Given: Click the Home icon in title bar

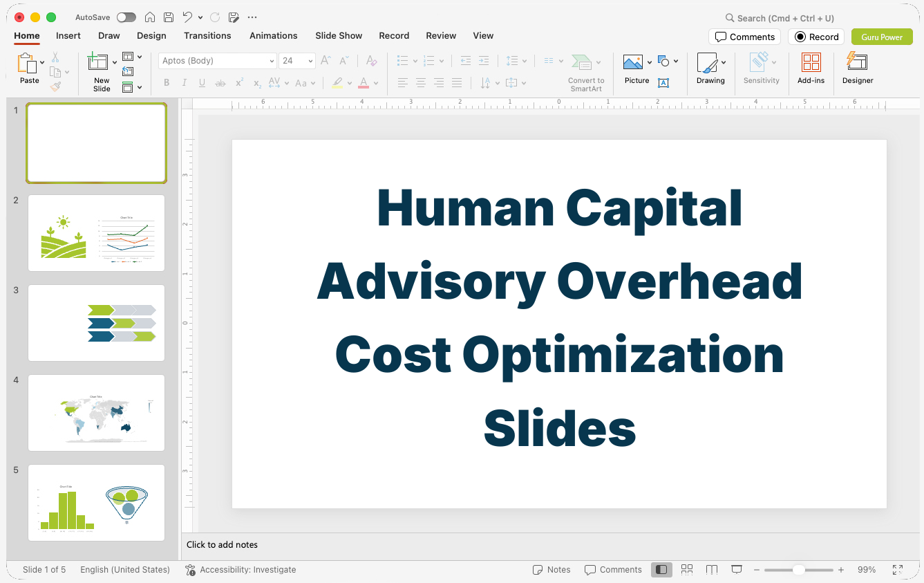Looking at the screenshot, I should pyautogui.click(x=149, y=17).
